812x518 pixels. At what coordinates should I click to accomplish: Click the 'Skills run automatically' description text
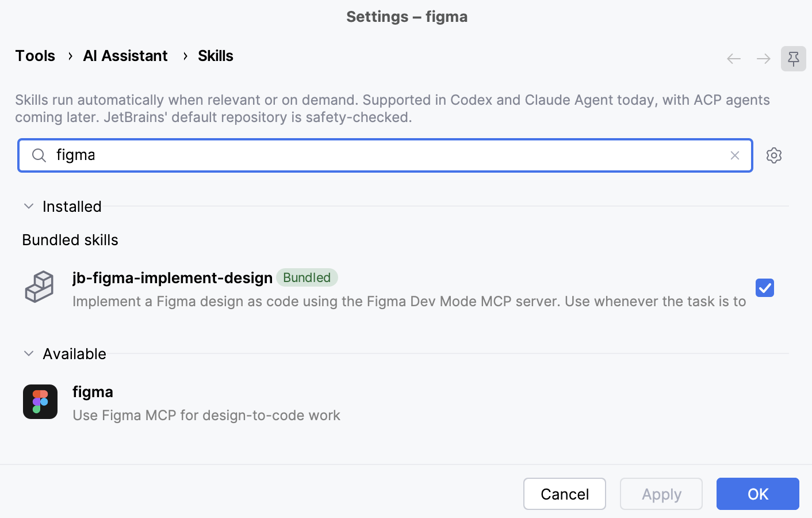[392, 108]
